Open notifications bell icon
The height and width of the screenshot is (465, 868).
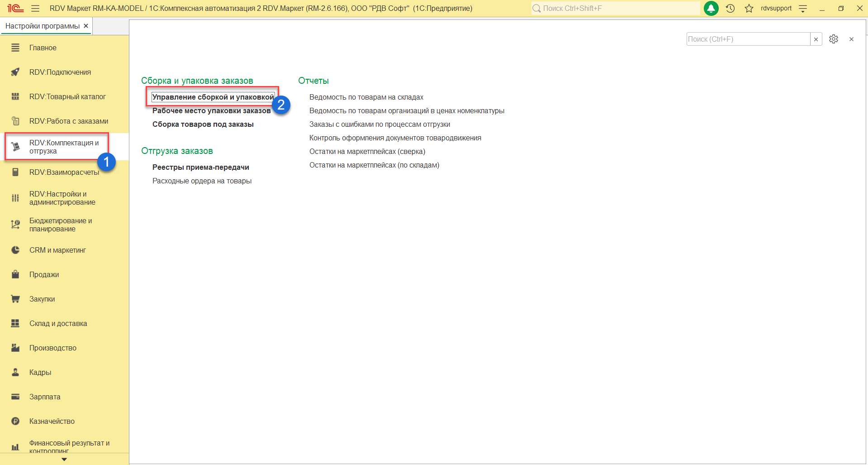pyautogui.click(x=711, y=8)
